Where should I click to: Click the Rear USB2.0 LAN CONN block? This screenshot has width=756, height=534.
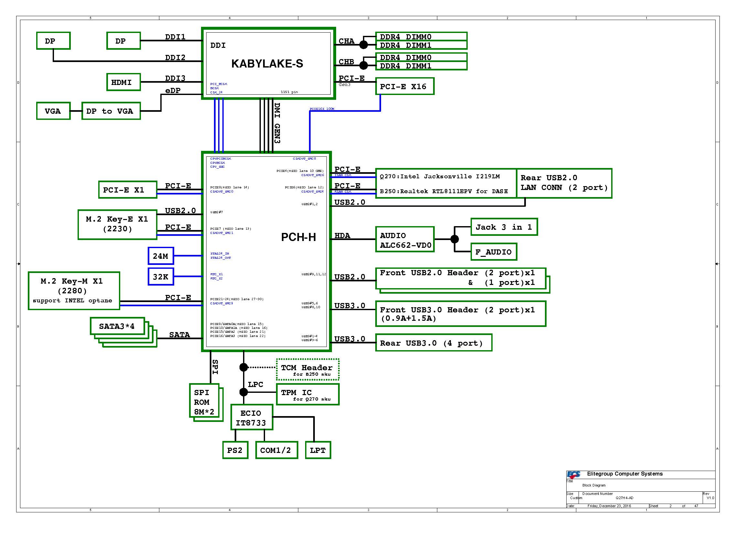(564, 183)
